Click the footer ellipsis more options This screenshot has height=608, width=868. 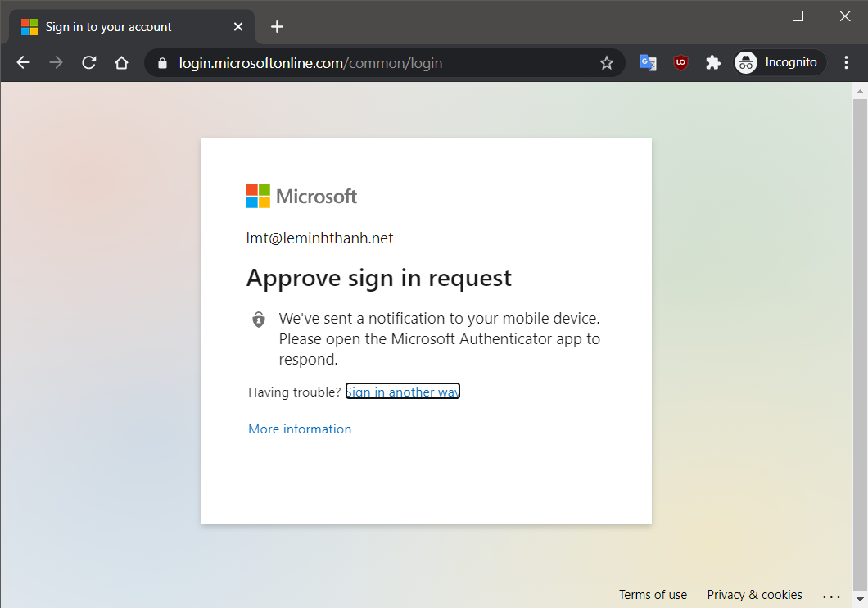point(831,597)
